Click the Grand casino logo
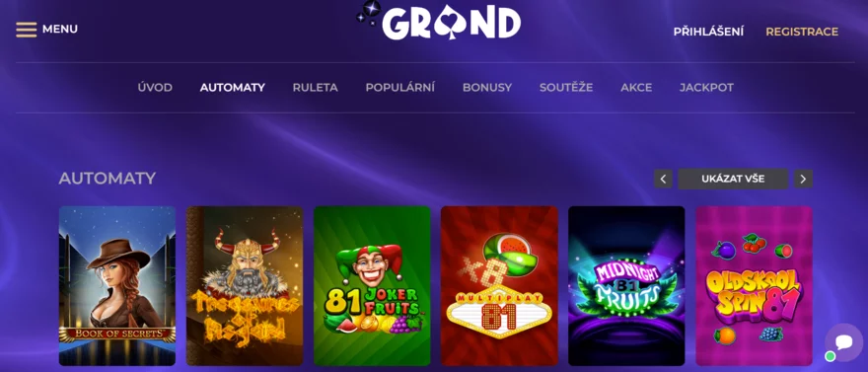This screenshot has width=868, height=372. [x=438, y=22]
